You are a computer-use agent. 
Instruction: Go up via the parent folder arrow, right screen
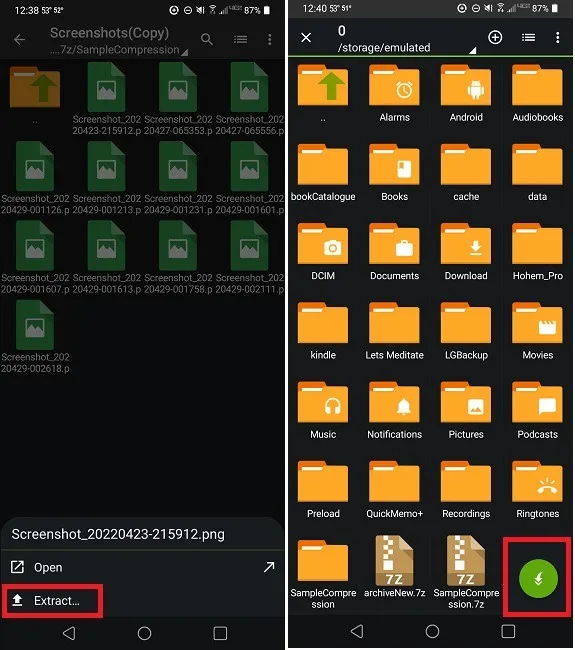point(323,94)
